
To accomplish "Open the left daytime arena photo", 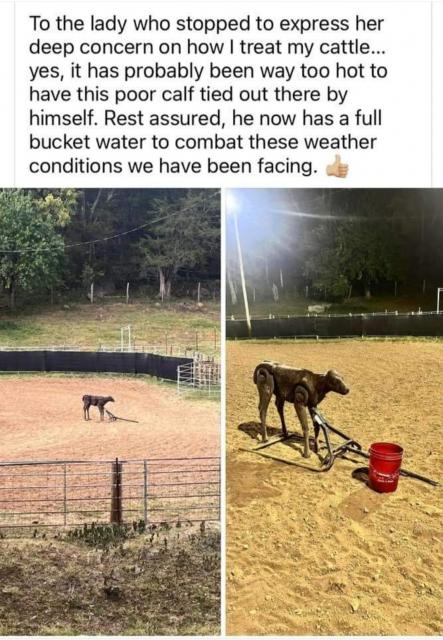I will (110, 411).
